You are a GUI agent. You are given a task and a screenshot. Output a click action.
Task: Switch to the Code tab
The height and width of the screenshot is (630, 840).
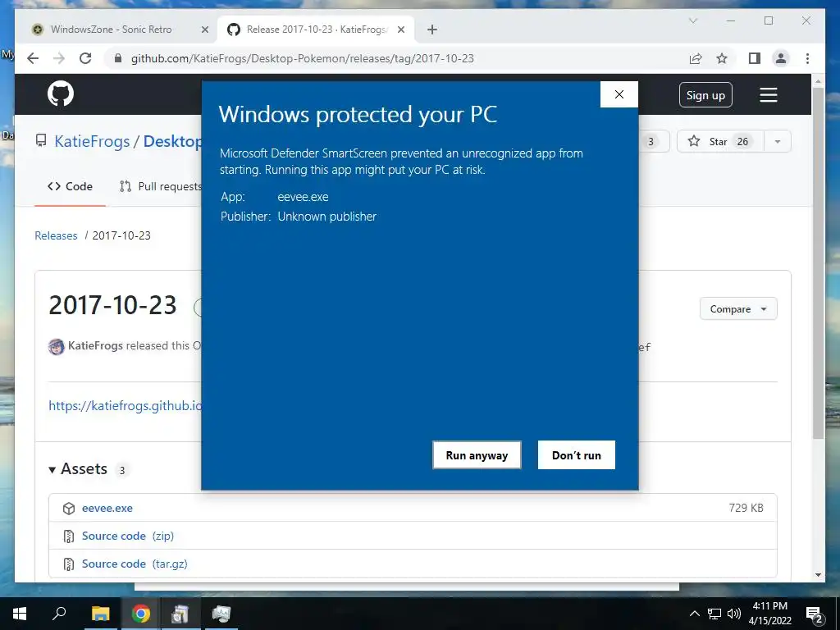pos(71,186)
